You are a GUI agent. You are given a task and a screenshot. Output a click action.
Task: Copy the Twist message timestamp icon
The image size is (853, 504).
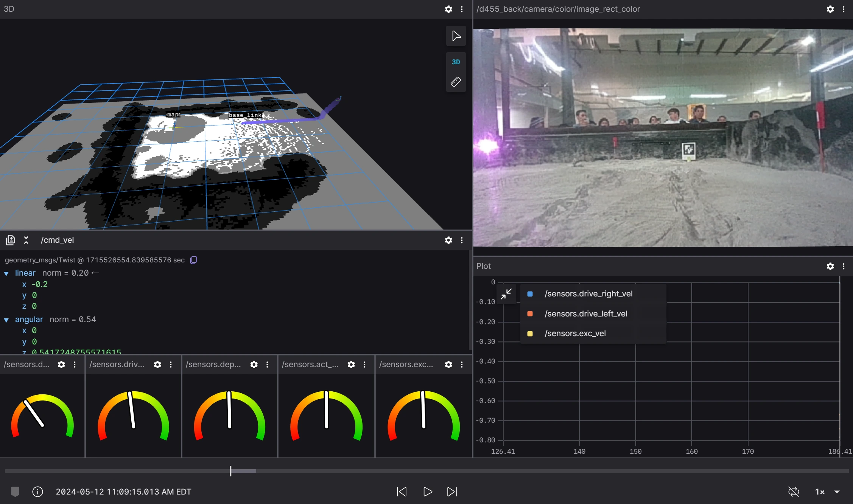click(x=193, y=260)
